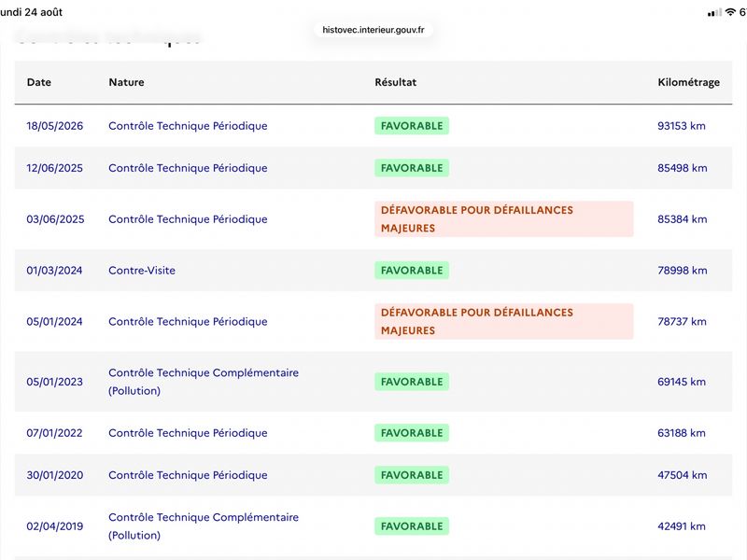
Task: Click the DÉFAVORABLE badge at 78737 km
Action: (x=504, y=321)
